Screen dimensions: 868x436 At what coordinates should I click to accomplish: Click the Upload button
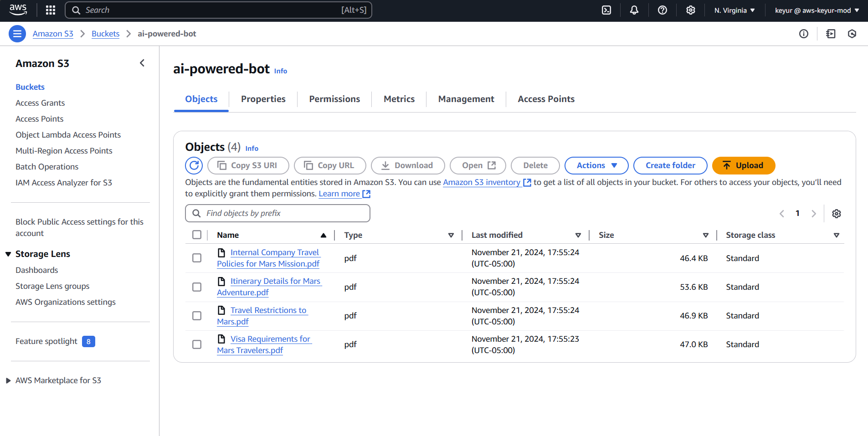coord(744,165)
